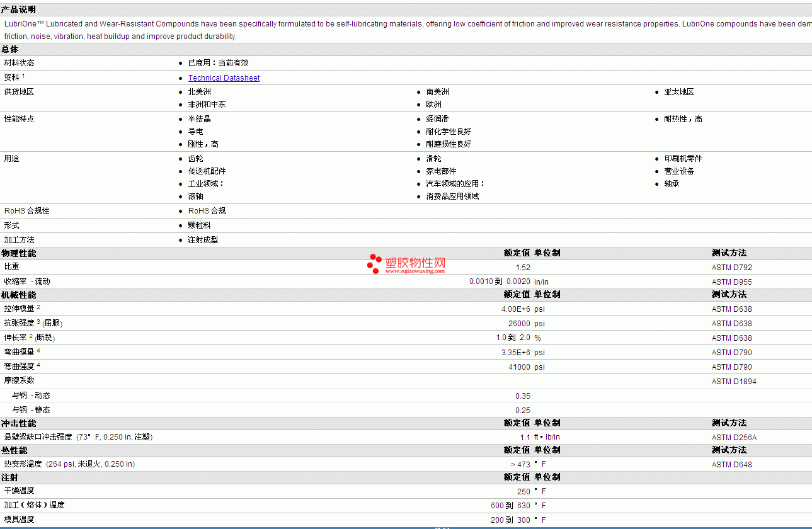Screen dimensions: 812x529
Task: Select the "耐热性，高" feature entry
Action: (683, 119)
